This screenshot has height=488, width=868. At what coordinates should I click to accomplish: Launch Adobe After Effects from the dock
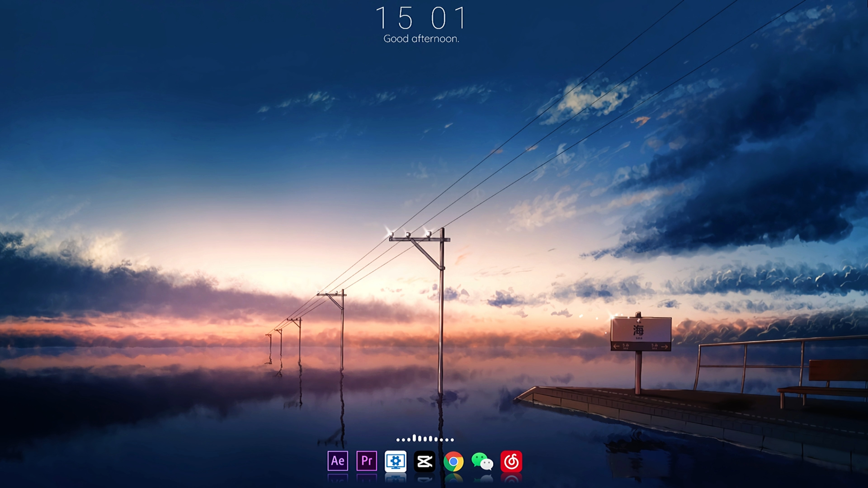pyautogui.click(x=338, y=461)
